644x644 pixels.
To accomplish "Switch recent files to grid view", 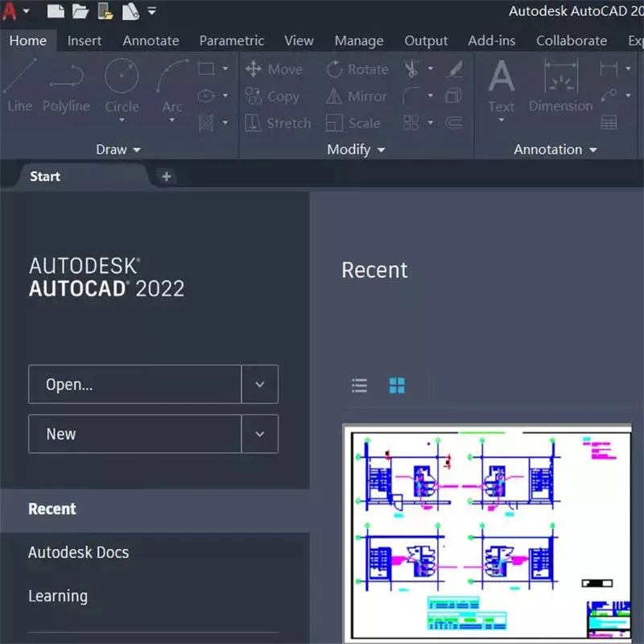I will click(397, 385).
